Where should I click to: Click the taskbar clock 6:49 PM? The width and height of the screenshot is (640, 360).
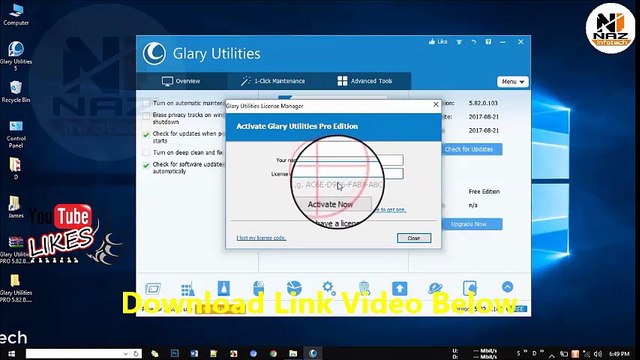point(619,354)
